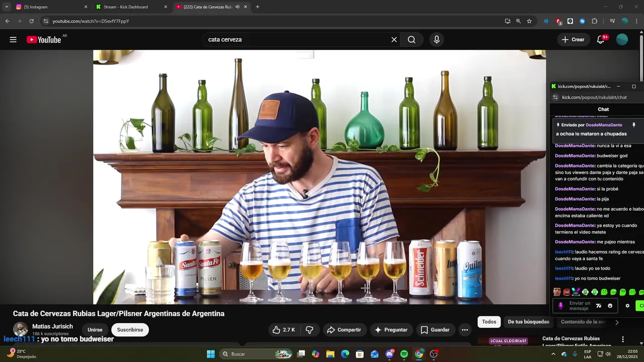Mute the YouTube tab audio icon

click(x=237, y=7)
